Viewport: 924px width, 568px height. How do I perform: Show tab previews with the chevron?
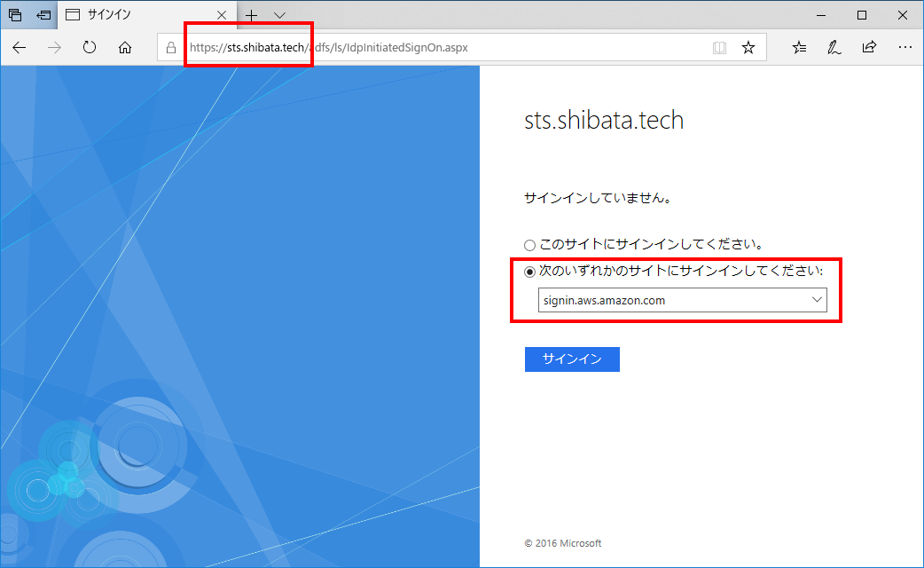(x=280, y=14)
